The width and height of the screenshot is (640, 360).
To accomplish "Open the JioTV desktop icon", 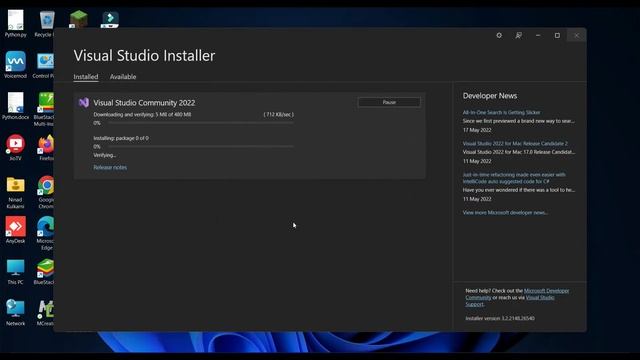I will click(x=16, y=147).
